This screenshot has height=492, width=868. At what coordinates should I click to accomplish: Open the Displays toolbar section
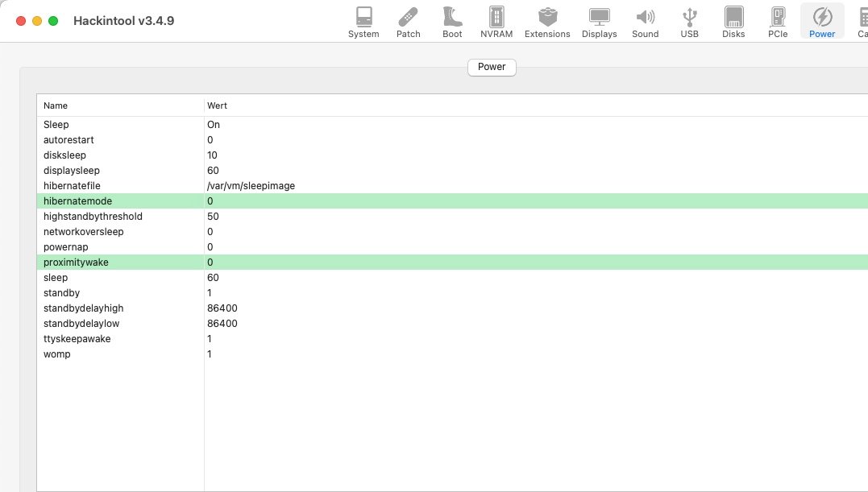(600, 22)
